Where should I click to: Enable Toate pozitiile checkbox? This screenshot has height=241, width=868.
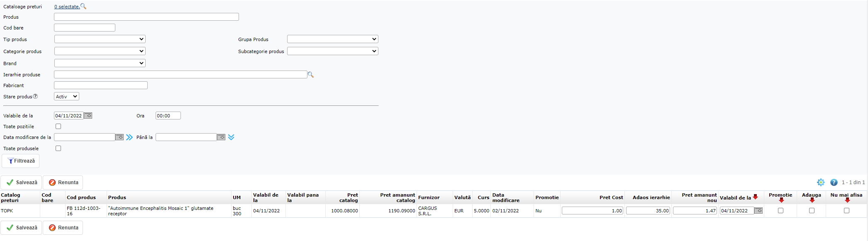(59, 127)
